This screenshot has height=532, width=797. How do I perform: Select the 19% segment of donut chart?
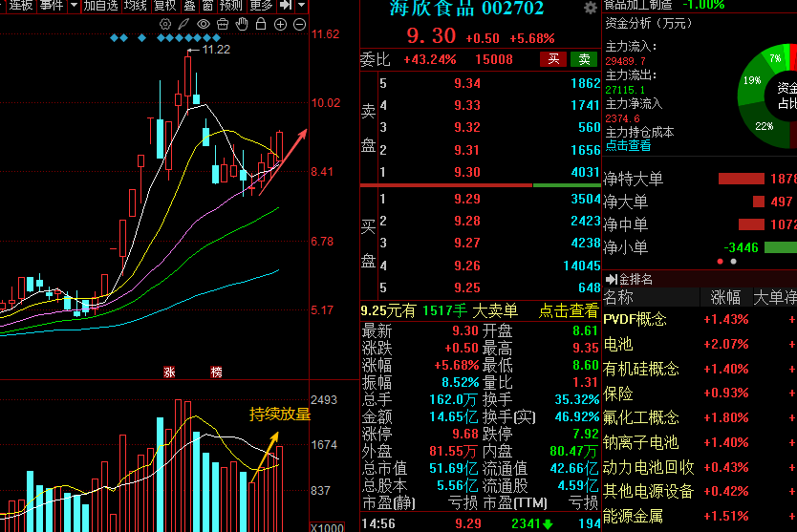[752, 80]
